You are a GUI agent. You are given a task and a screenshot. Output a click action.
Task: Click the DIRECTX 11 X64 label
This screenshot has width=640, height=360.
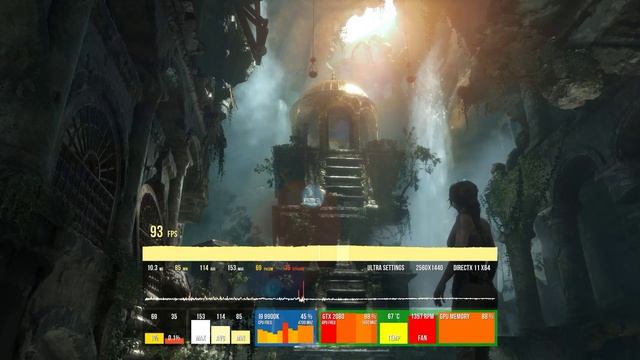(471, 268)
